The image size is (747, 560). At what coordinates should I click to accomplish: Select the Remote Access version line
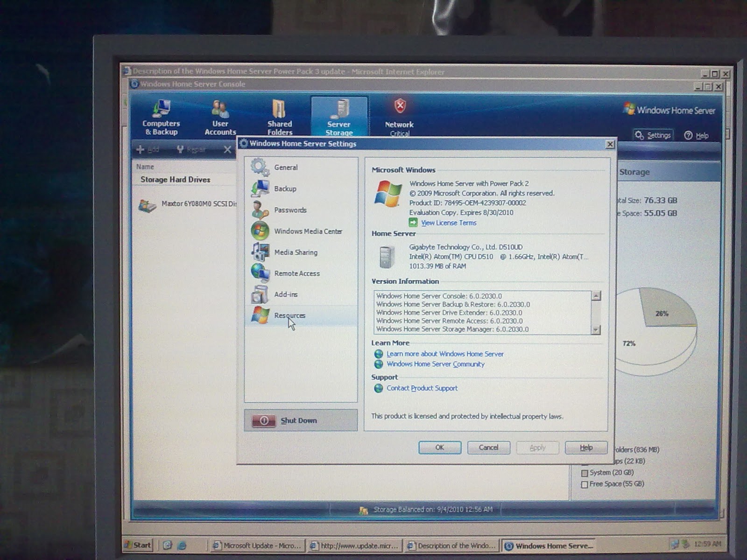[x=449, y=321]
